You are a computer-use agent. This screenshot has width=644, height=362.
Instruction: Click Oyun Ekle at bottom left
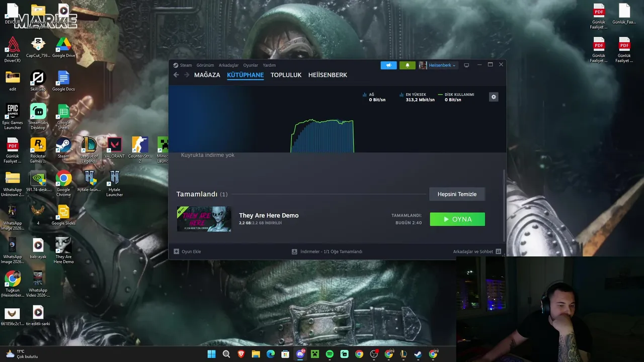(187, 251)
